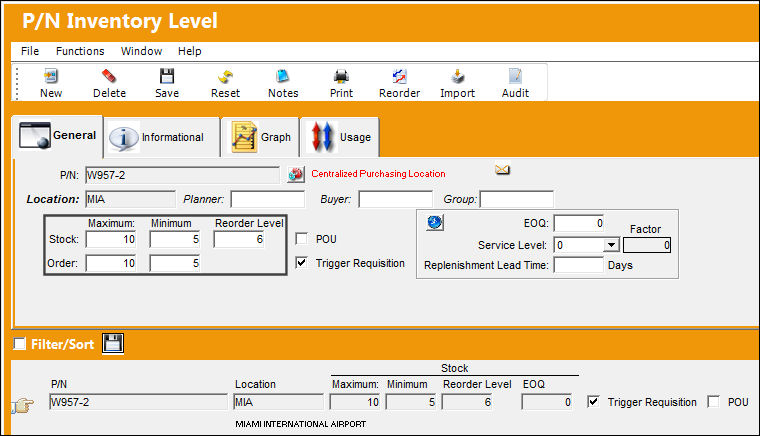This screenshot has height=436, width=760.
Task: Open the Informational tab
Action: click(x=162, y=138)
